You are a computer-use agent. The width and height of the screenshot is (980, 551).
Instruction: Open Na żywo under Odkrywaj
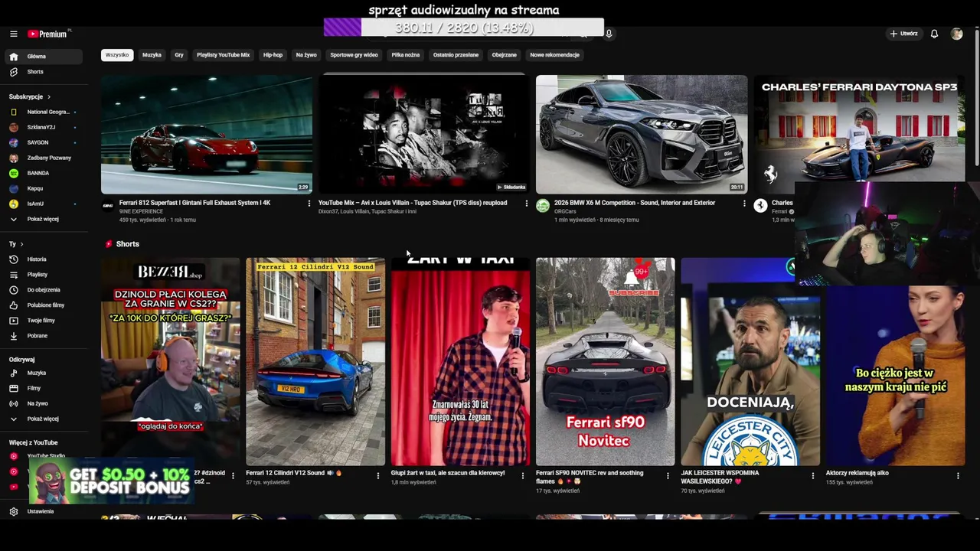tap(43, 403)
